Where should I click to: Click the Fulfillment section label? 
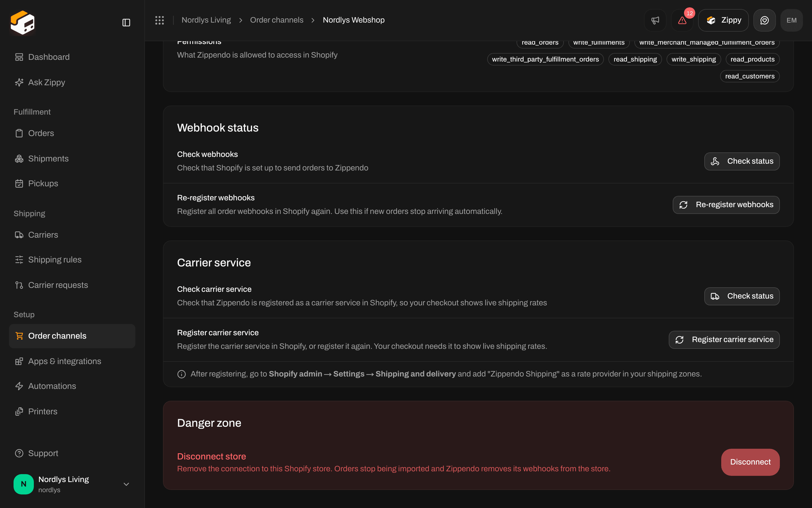click(x=32, y=112)
